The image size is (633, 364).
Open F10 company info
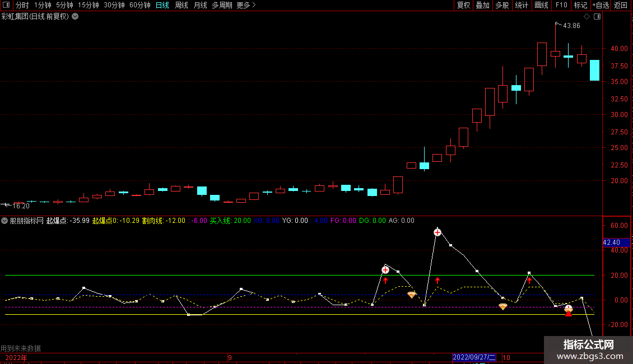(561, 5)
